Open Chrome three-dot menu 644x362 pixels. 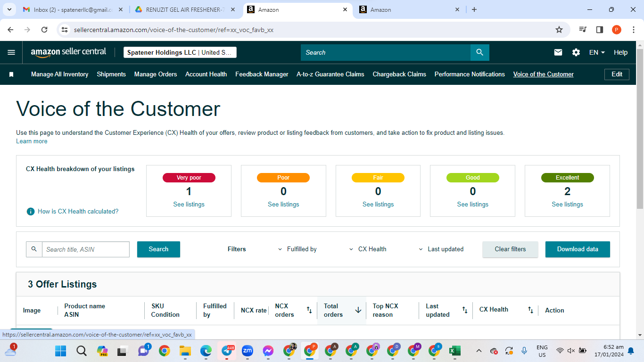(634, 30)
